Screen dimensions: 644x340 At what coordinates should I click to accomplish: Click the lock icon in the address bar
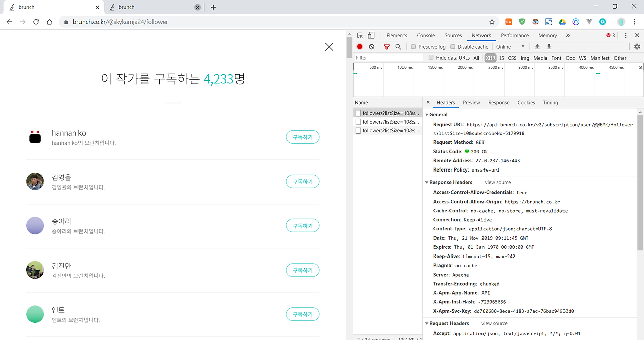tap(66, 22)
